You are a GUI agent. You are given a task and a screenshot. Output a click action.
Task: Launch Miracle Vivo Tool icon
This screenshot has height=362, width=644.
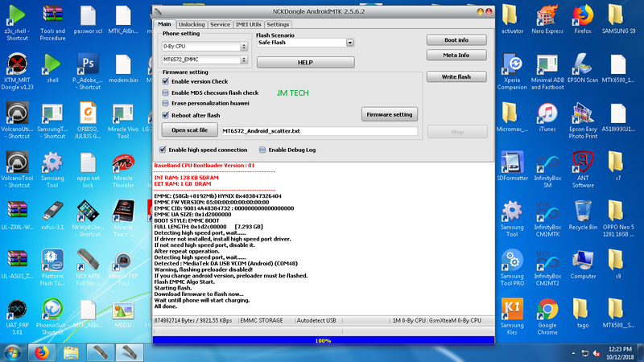point(123,121)
